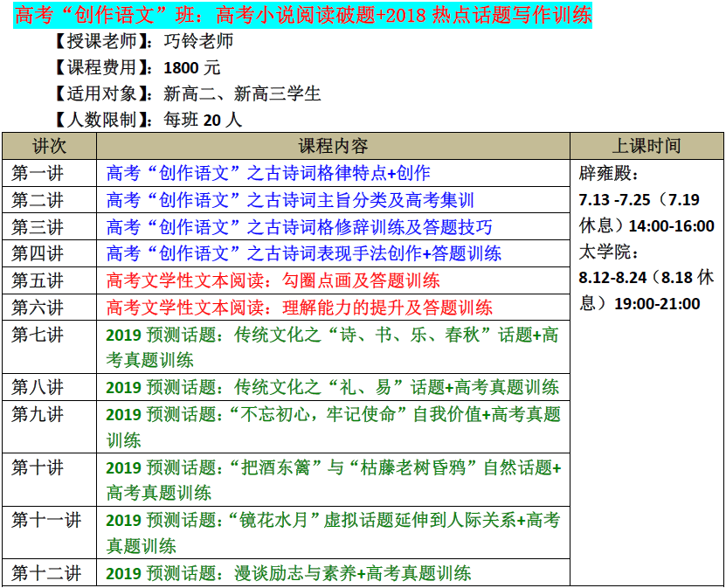This screenshot has height=588, width=726.
Task: Click the 讲次 column header
Action: point(49,146)
